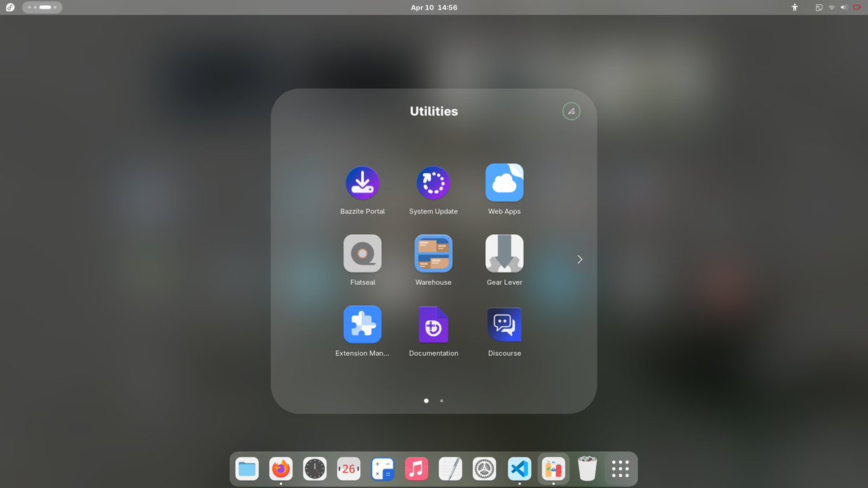
Task: Switch to Visual Studio Code in dock
Action: pos(519,469)
